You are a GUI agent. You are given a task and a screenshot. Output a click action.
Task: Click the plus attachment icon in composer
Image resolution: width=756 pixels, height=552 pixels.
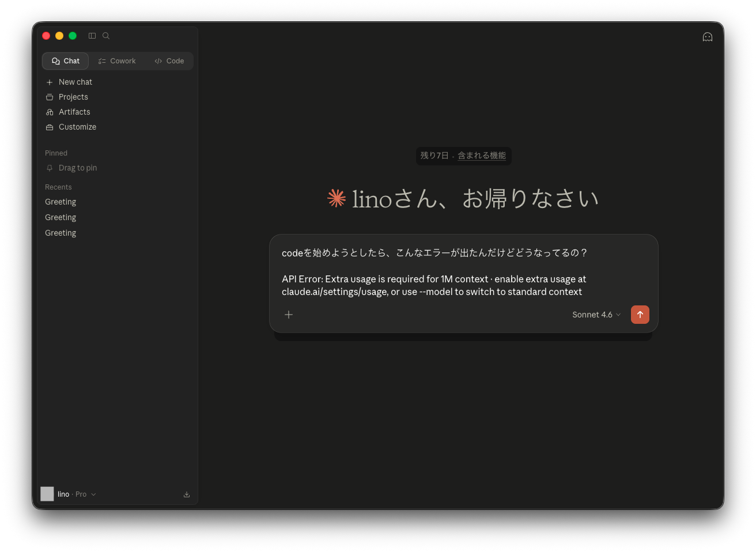click(x=289, y=315)
